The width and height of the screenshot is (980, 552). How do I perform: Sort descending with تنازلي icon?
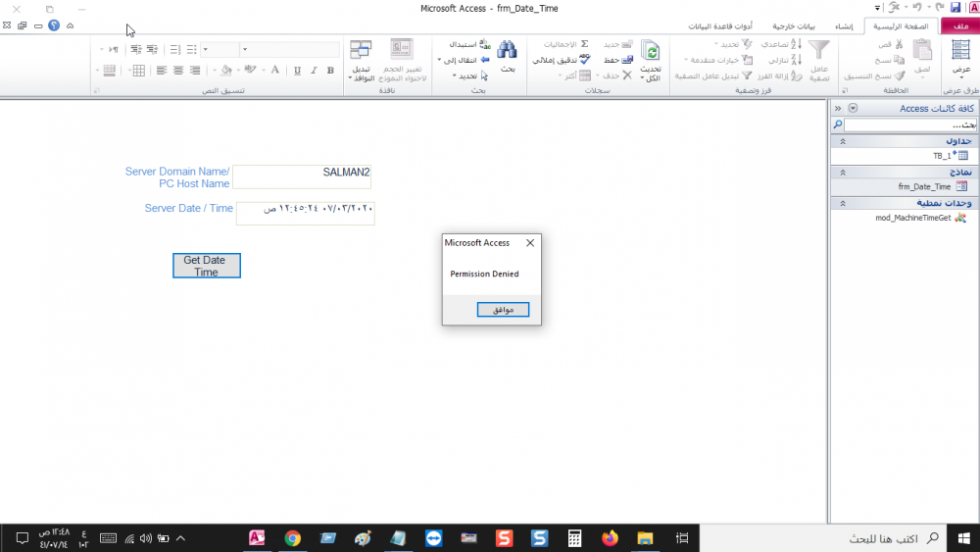click(796, 60)
